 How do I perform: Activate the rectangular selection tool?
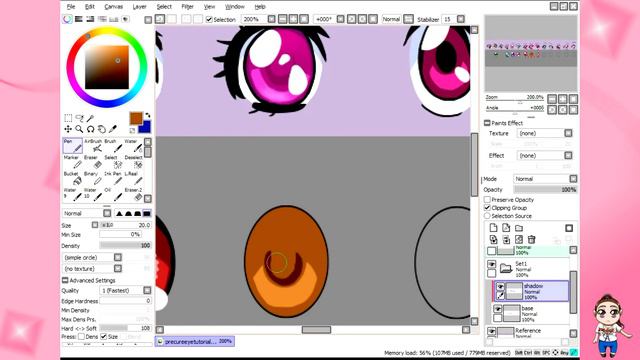pyautogui.click(x=68, y=118)
